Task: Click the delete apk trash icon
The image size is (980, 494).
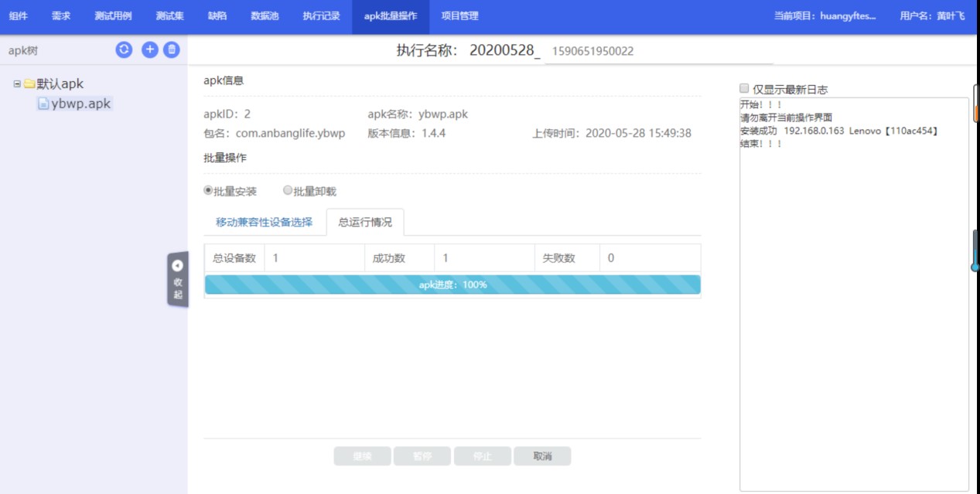Action: tap(172, 49)
